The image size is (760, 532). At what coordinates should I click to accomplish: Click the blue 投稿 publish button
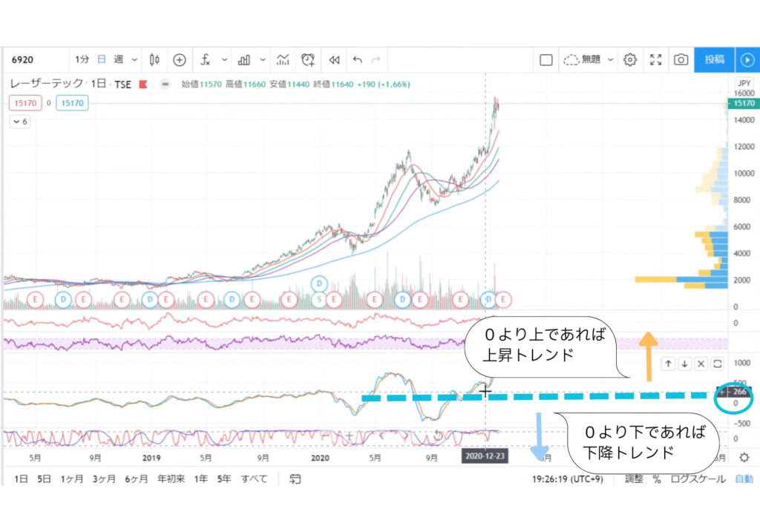(714, 59)
